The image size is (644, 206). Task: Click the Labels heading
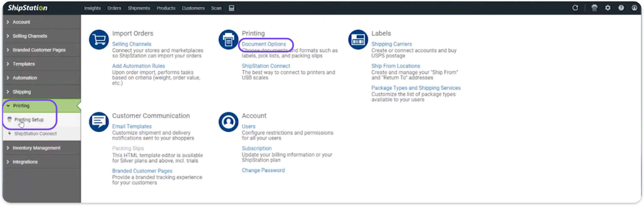(x=381, y=33)
